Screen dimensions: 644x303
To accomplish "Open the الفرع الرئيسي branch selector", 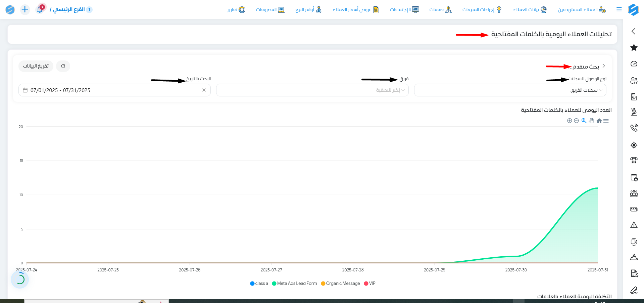I will click(x=71, y=9).
